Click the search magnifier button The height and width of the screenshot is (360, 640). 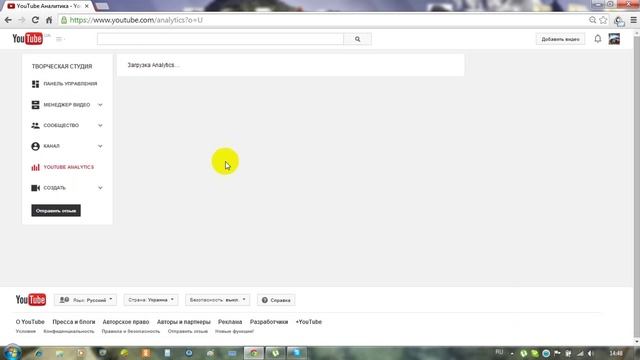click(358, 39)
